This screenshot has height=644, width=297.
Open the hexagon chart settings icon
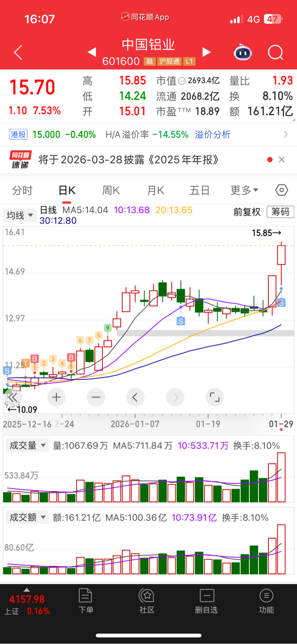(282, 190)
